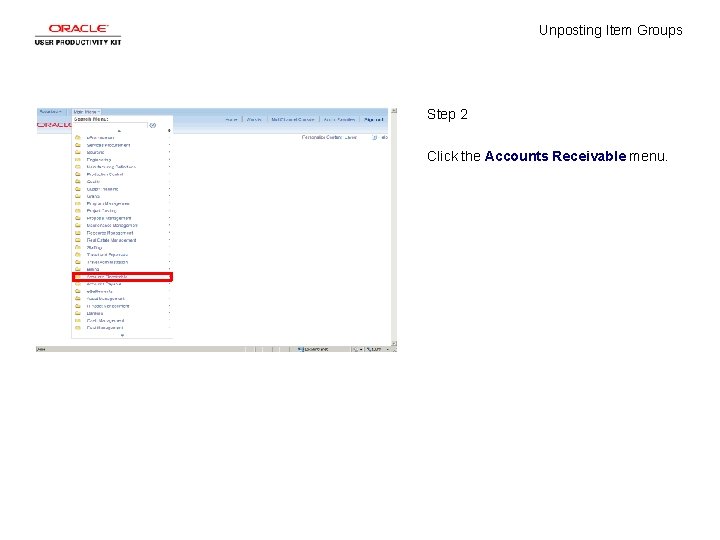Click the Search Menu go icon
The height and width of the screenshot is (540, 720).
(x=152, y=125)
